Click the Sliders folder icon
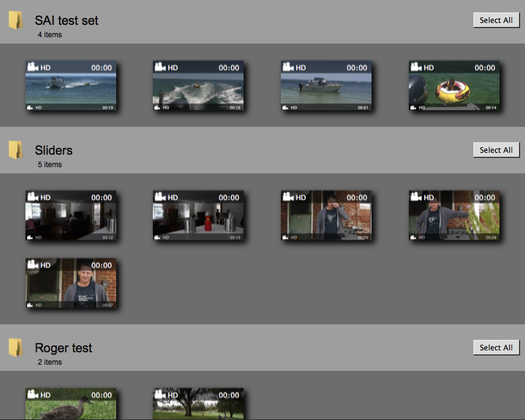This screenshot has width=525, height=420. pos(16,150)
